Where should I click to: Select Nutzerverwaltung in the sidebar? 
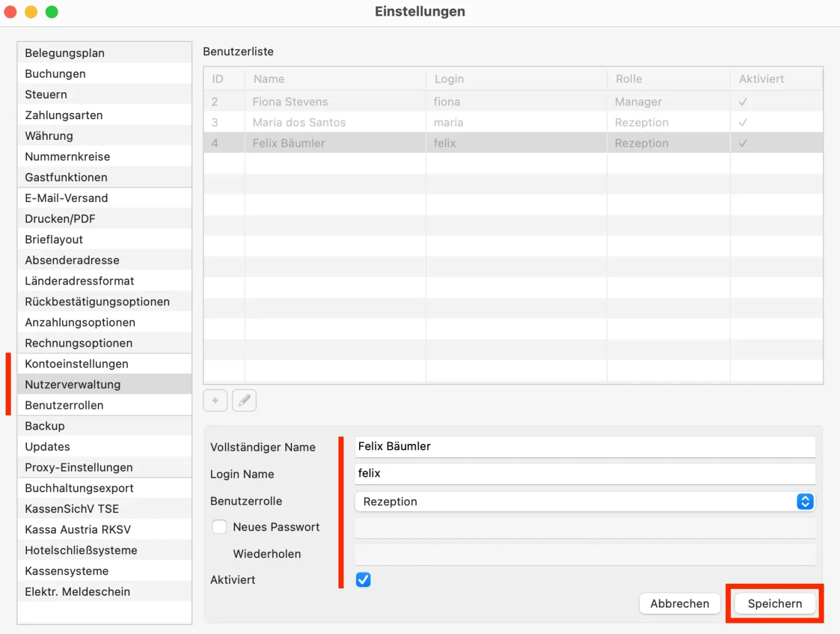(105, 384)
